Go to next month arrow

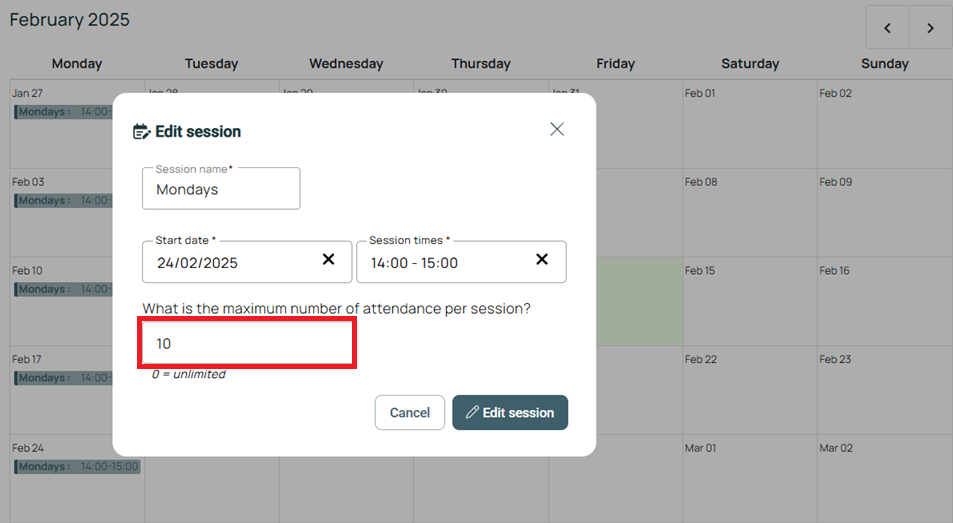click(930, 28)
